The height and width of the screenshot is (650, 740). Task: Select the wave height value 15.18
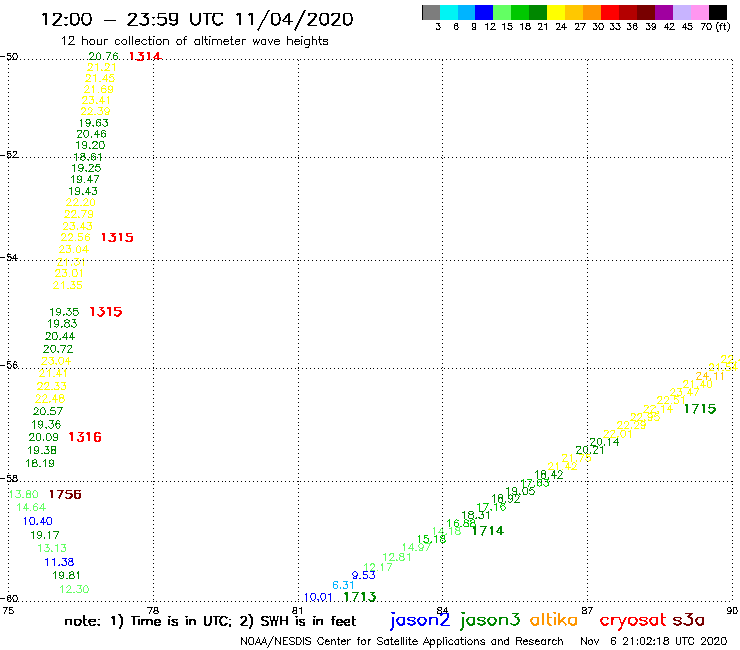coord(431,539)
